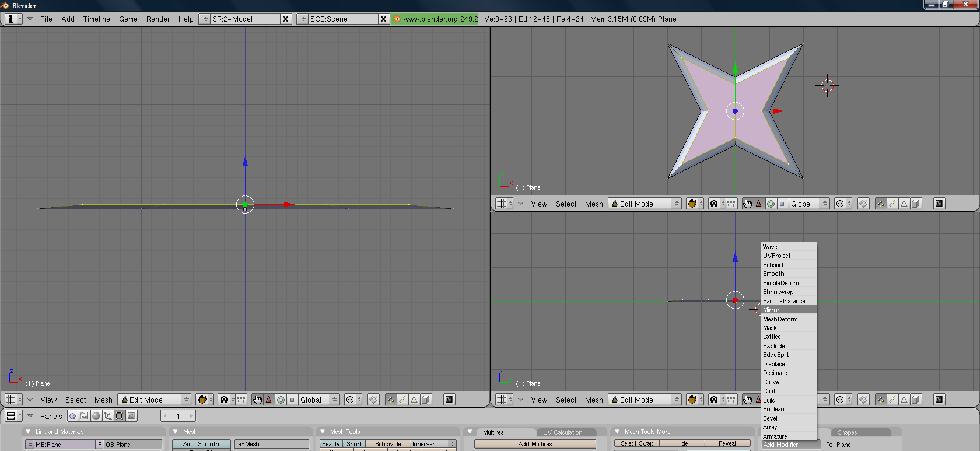The height and width of the screenshot is (451, 980).
Task: Click the Reveal button in Mesh Tools More
Action: (727, 443)
